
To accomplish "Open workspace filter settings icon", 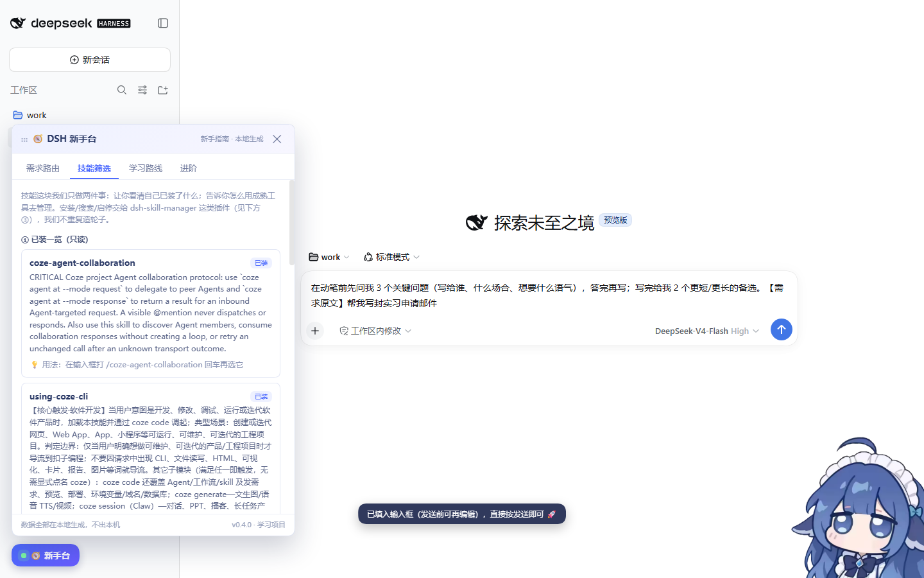I will (x=142, y=90).
